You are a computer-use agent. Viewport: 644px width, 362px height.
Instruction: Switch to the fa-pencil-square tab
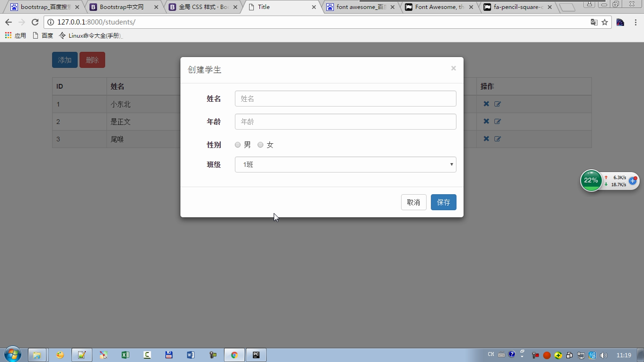[x=518, y=7]
